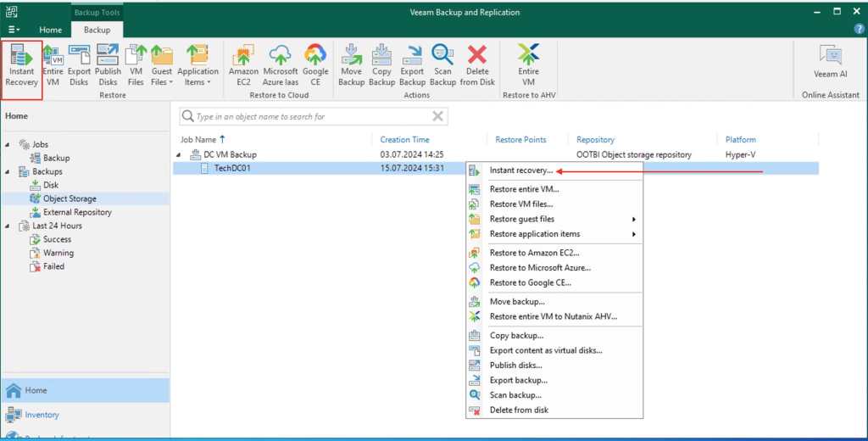
Task: Collapse the Last 24 Hours tree node
Action: (x=8, y=226)
